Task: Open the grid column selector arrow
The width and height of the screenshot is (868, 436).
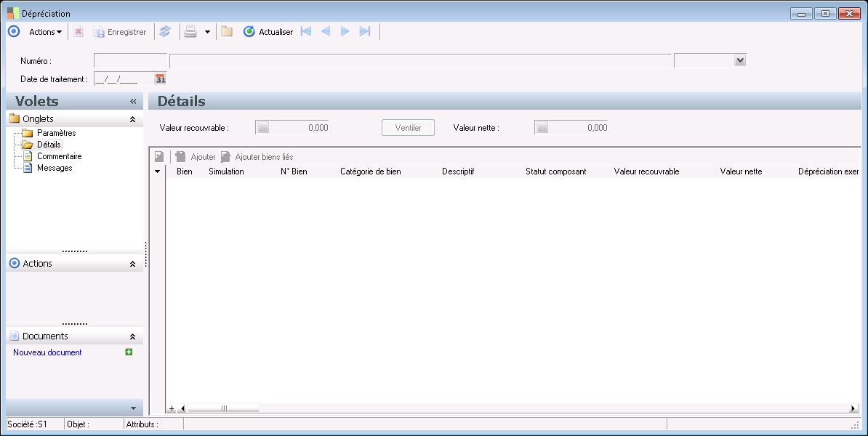Action: (157, 171)
